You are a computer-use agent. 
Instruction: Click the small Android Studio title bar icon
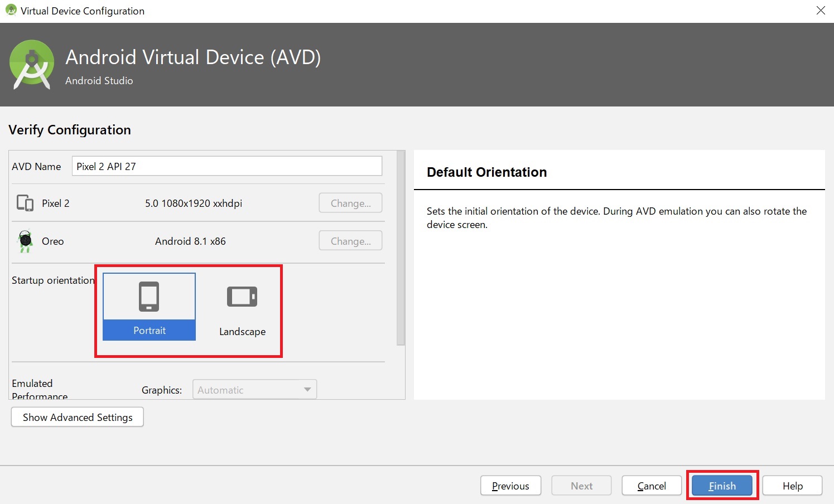11,10
